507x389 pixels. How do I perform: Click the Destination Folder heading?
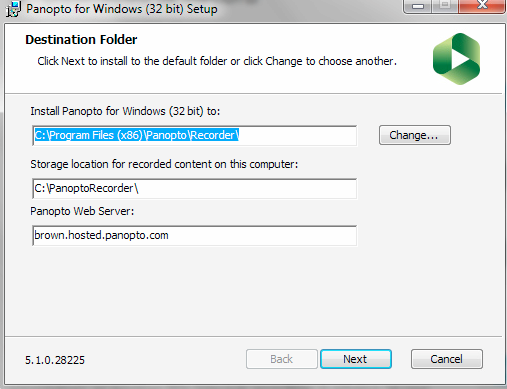coord(81,40)
